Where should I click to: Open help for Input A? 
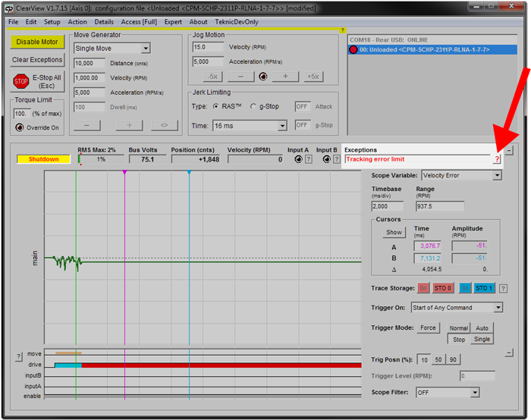308,160
